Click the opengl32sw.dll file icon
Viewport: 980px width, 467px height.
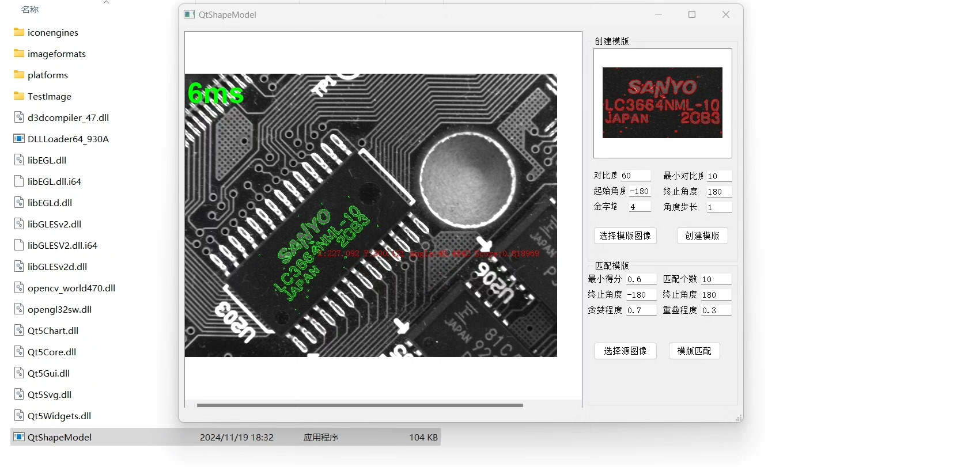coord(19,309)
